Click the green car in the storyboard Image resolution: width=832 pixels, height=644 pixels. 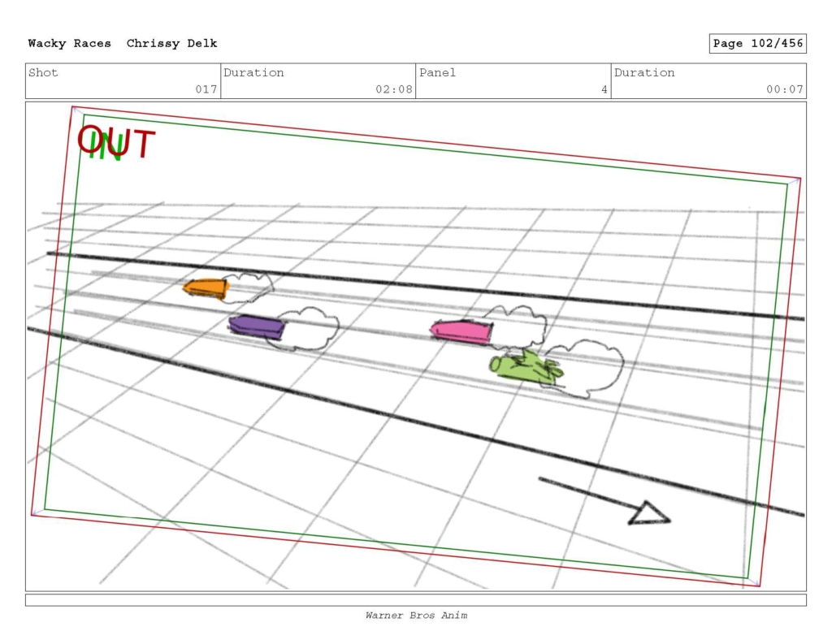coord(526,368)
